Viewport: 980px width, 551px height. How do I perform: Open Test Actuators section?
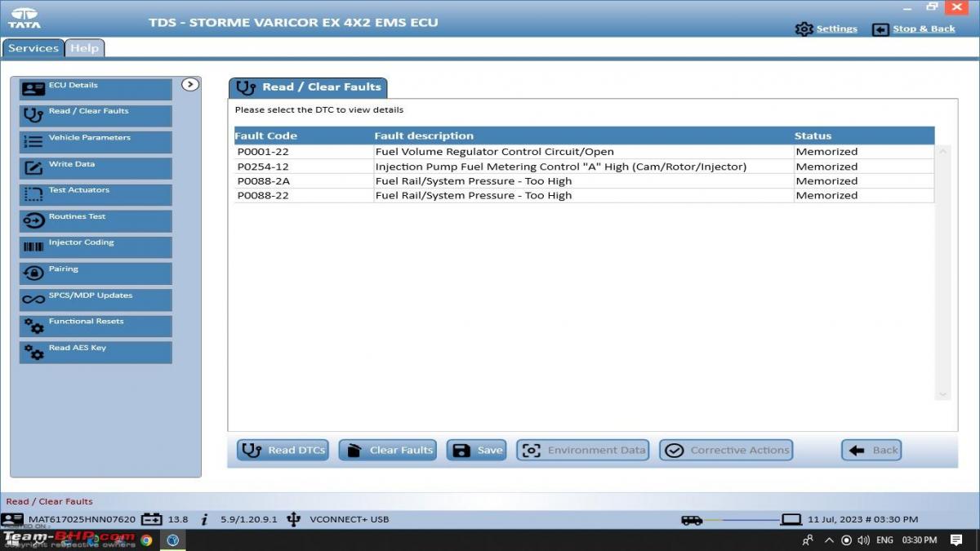(96, 194)
